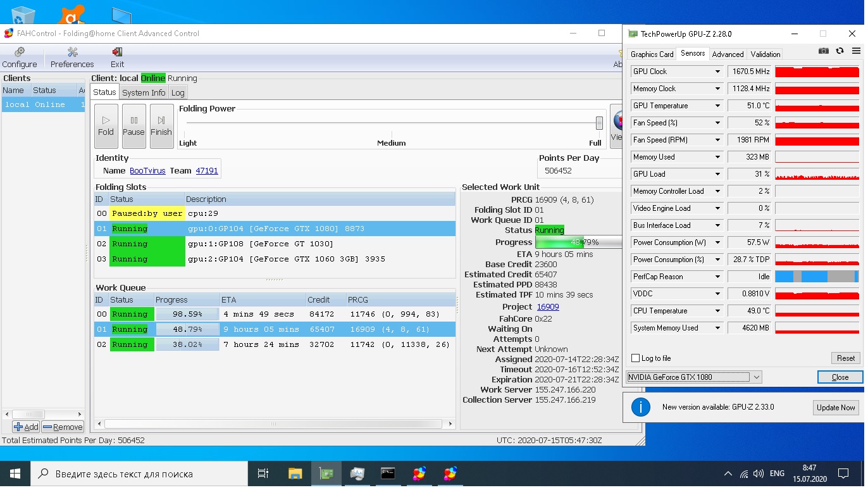Screen dimensions: 868x490
Task: Refresh the GPU-Z sensors
Action: tap(840, 51)
